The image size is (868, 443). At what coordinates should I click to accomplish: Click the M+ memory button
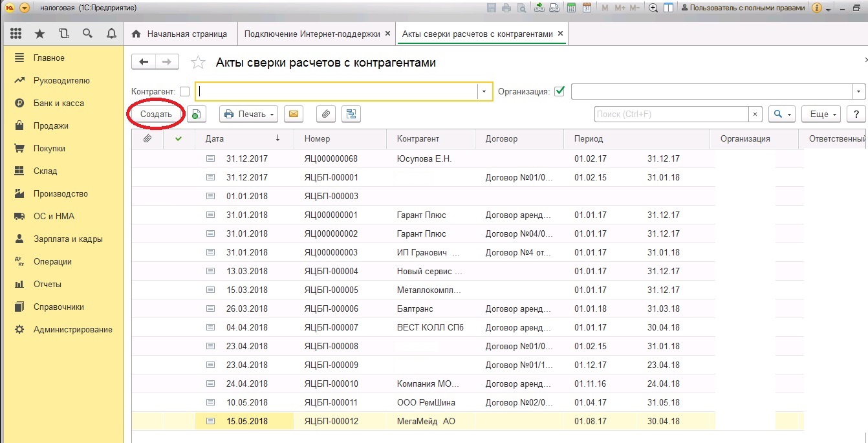tap(620, 8)
